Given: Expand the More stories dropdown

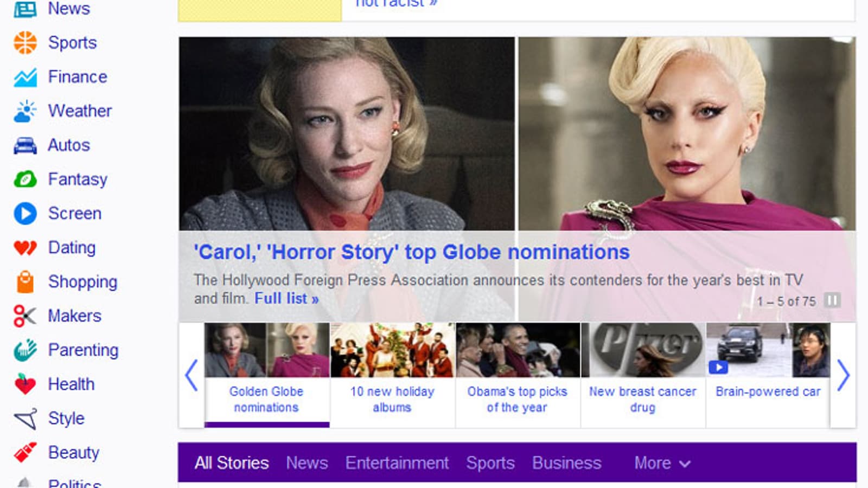Looking at the screenshot, I should [x=662, y=463].
